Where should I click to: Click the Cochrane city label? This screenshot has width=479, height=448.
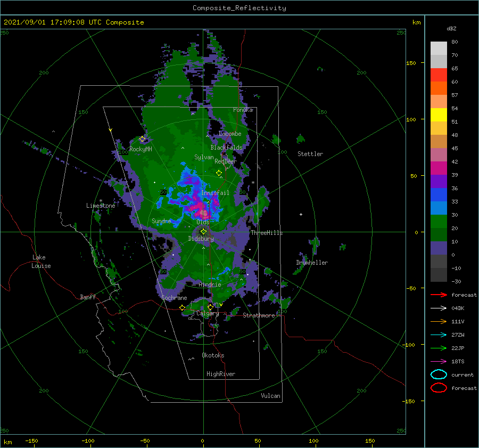(174, 298)
